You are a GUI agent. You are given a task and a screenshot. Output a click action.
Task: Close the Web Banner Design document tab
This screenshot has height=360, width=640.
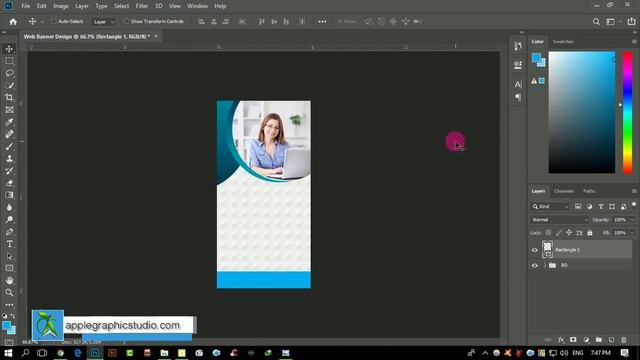pos(156,36)
